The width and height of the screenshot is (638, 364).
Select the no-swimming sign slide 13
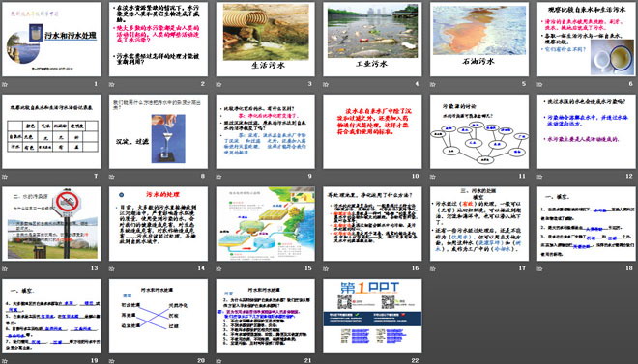(x=51, y=224)
